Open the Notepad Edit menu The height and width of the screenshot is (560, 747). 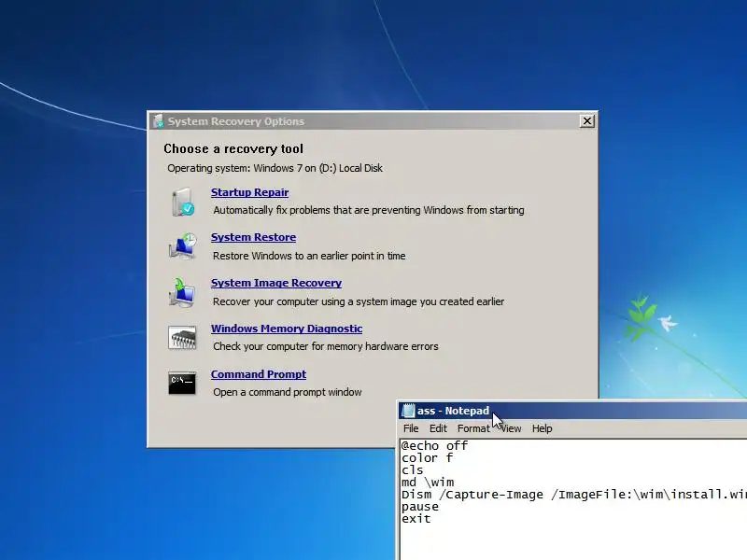pos(438,428)
